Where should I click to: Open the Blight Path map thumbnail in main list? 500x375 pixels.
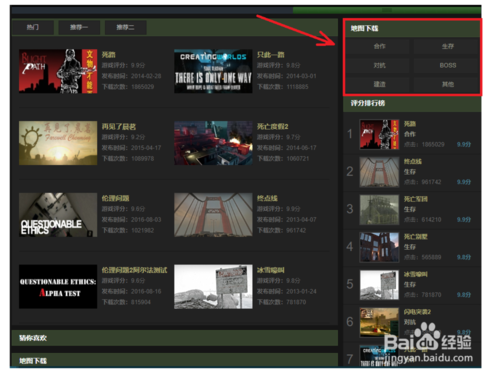click(58, 71)
